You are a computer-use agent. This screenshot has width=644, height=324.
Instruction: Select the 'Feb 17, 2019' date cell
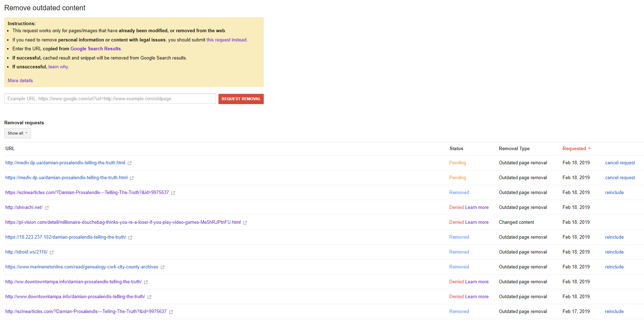tap(576, 312)
